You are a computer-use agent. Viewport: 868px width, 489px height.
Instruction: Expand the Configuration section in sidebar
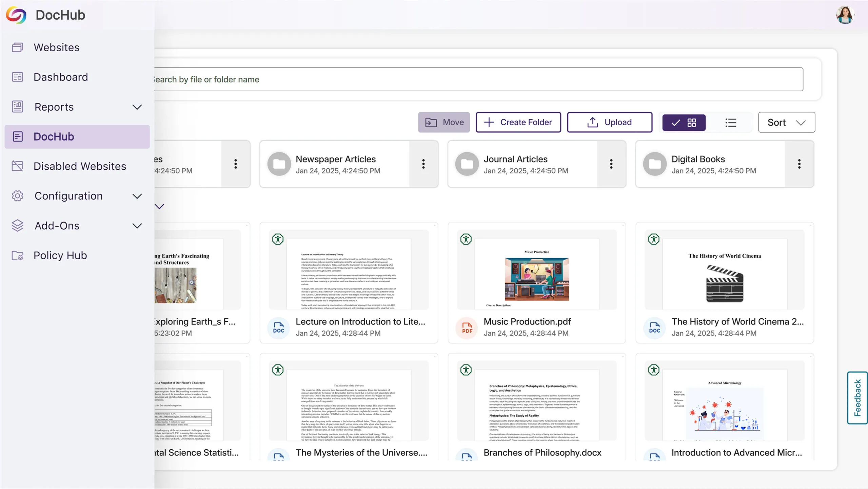[x=137, y=196]
